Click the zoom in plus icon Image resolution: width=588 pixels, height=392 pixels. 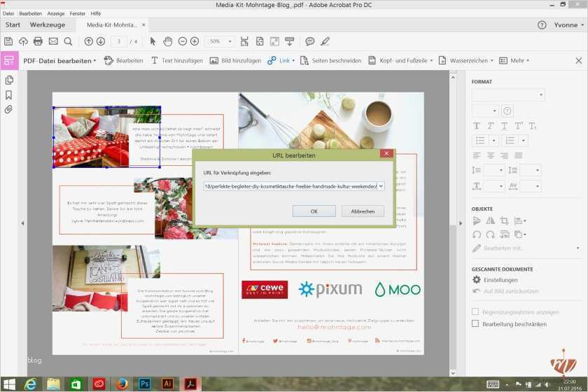194,41
